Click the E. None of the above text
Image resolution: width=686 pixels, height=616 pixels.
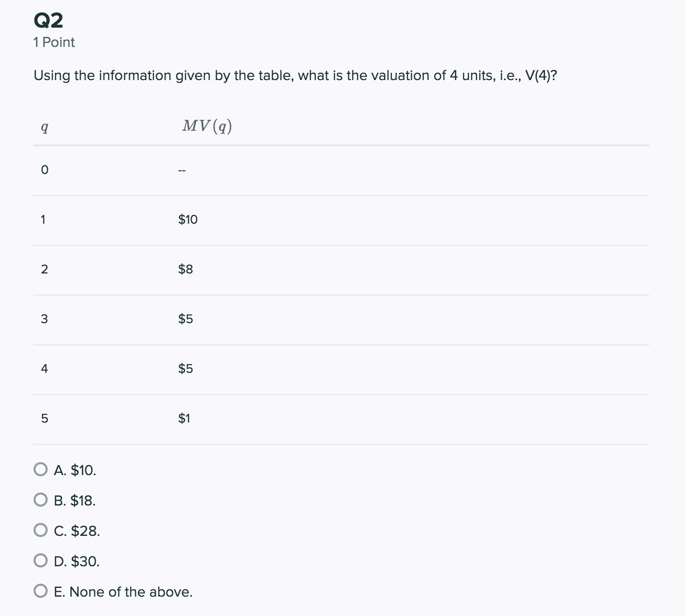pyautogui.click(x=123, y=592)
